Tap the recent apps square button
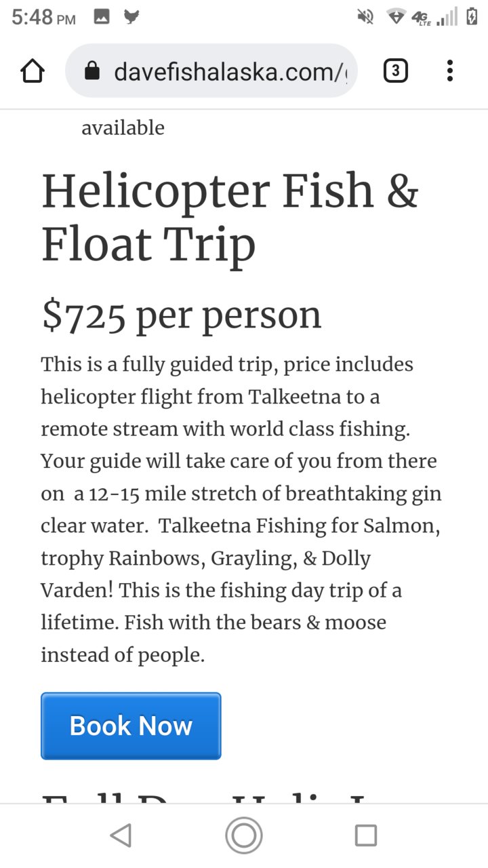This screenshot has width=488, height=868. tap(366, 835)
